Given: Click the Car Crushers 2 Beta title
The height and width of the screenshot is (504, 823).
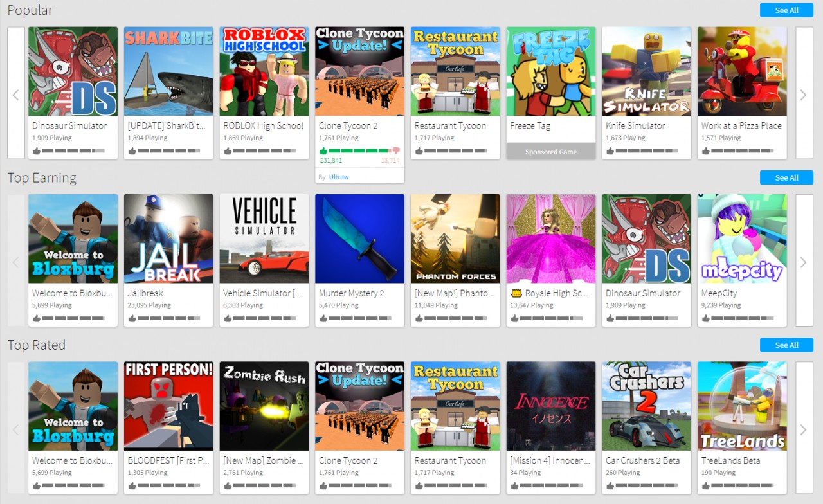Looking at the screenshot, I should coord(642,460).
